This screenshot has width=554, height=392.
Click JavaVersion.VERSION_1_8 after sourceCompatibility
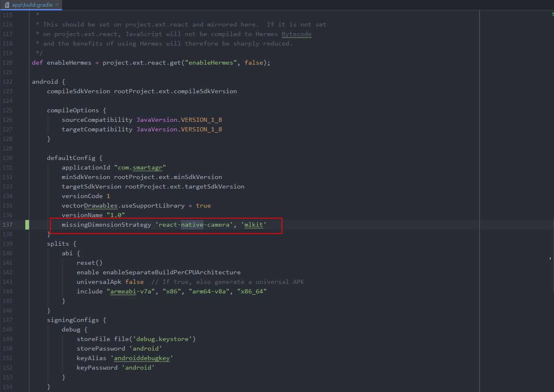179,119
